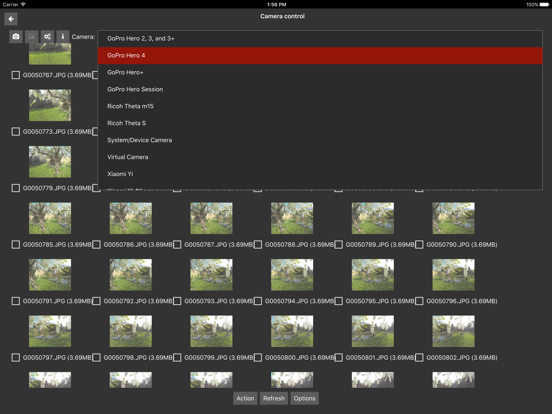Screen dimensions: 552x414
Task: Click the G0050792.JPG (3.69MB) label
Action: [138, 301]
